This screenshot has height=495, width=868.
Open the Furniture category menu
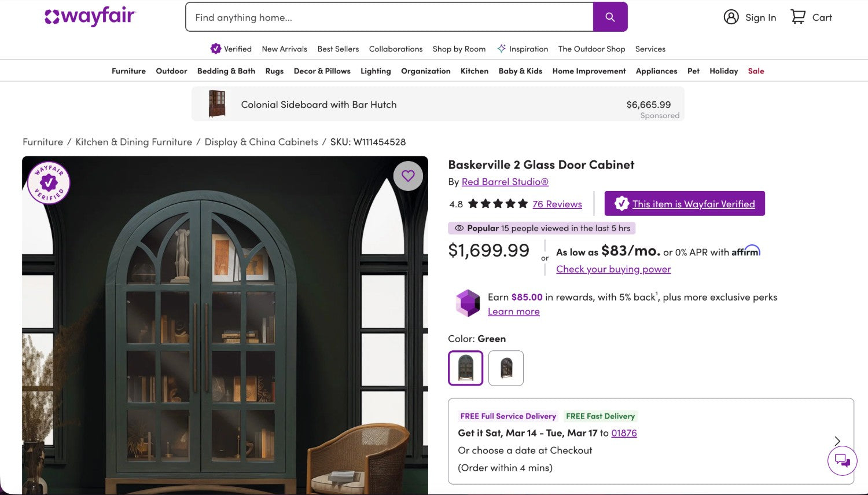(x=128, y=71)
